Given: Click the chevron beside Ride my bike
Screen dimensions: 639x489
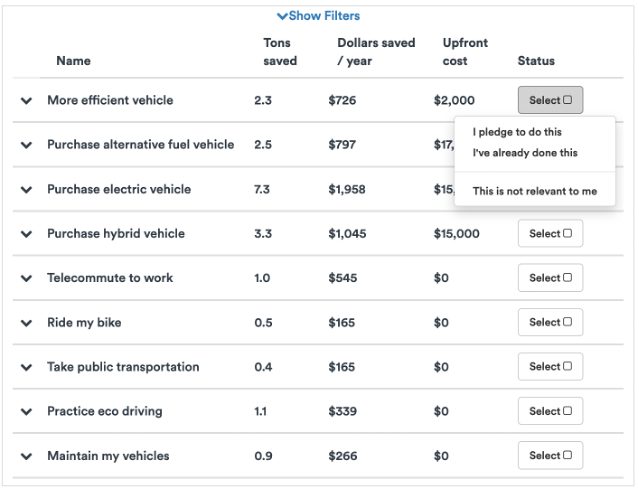Looking at the screenshot, I should click(26, 323).
